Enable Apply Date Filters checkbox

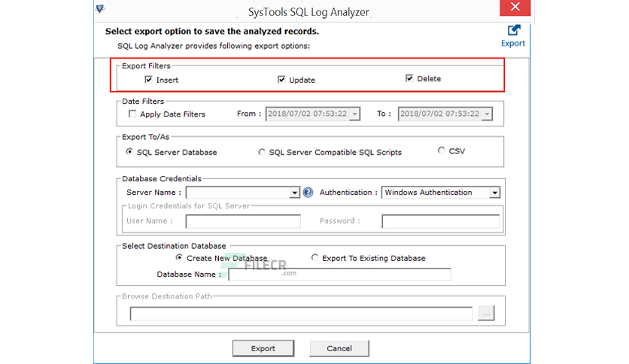pyautogui.click(x=132, y=114)
